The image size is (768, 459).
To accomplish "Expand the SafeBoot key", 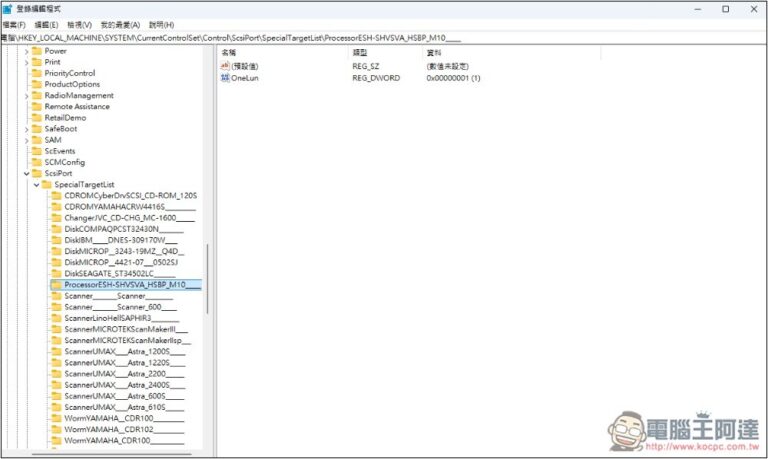I will [x=27, y=129].
